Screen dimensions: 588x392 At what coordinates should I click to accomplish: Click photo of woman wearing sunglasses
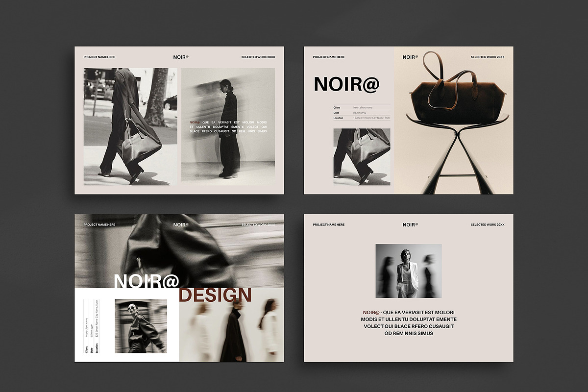pos(141,326)
